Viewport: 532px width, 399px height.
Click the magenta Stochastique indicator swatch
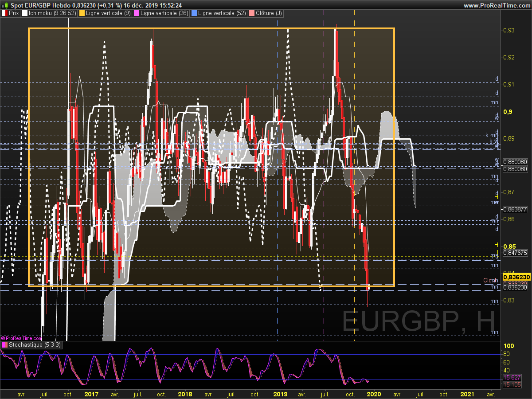tap(4, 344)
